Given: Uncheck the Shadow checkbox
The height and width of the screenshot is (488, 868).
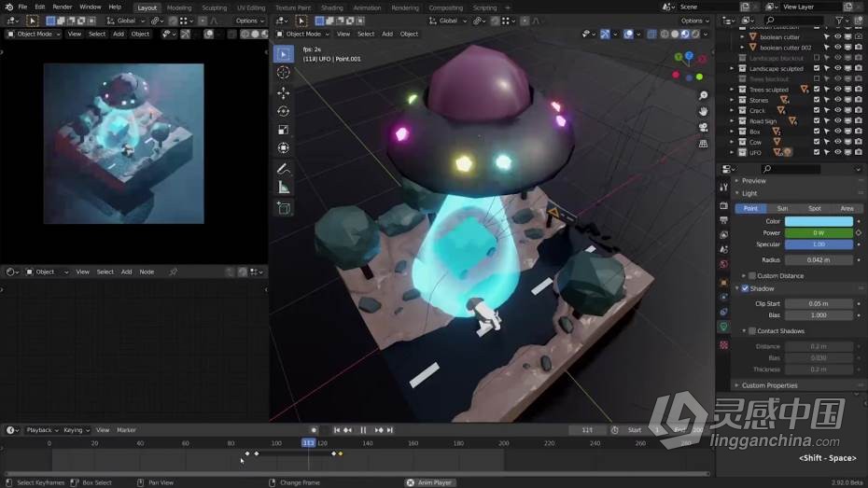Looking at the screenshot, I should pos(745,288).
